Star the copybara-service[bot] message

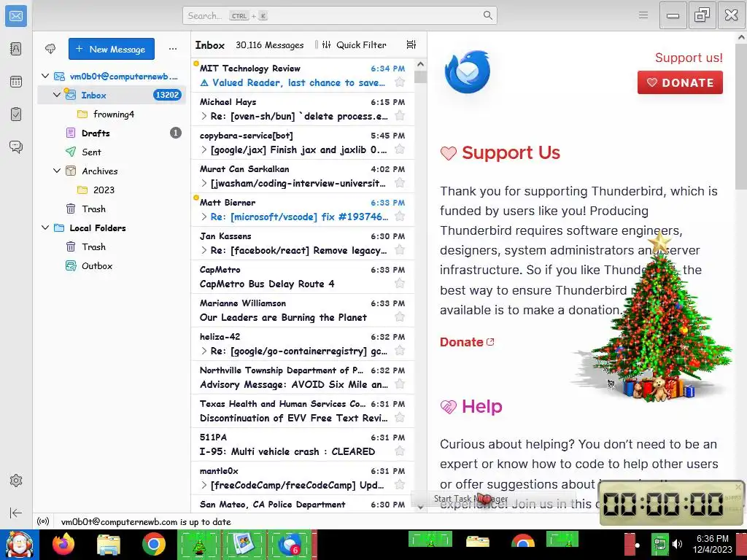tap(400, 149)
